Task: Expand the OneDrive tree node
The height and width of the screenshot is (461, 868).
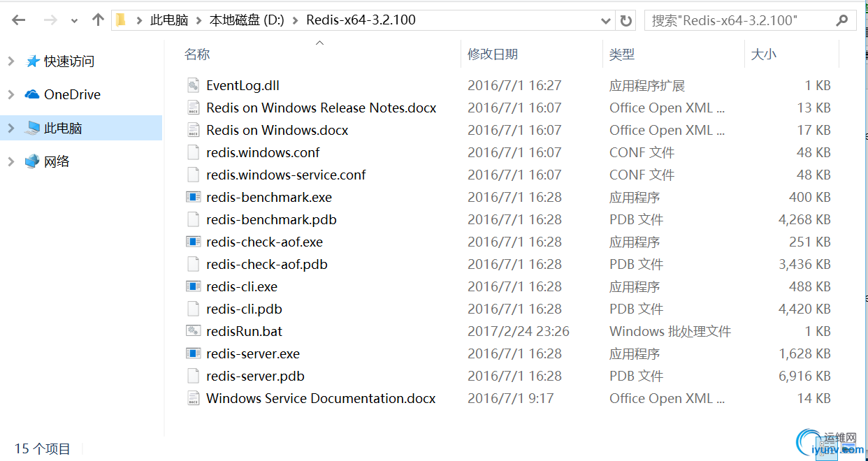Action: pos(11,94)
